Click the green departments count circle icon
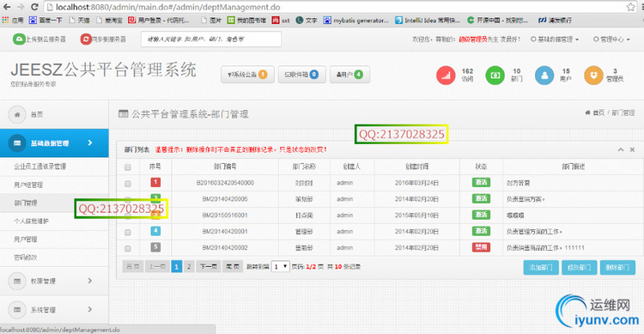The height and width of the screenshot is (334, 644). (495, 76)
